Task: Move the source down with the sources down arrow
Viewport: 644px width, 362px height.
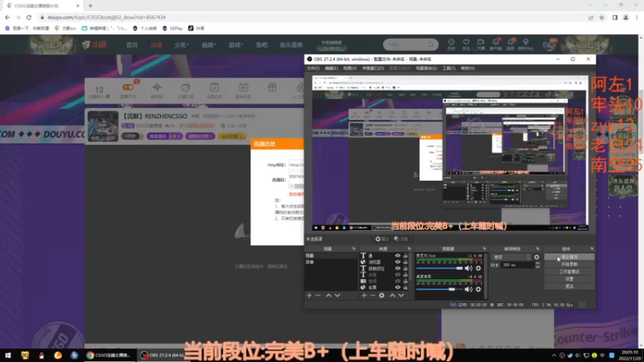Action: (401, 295)
